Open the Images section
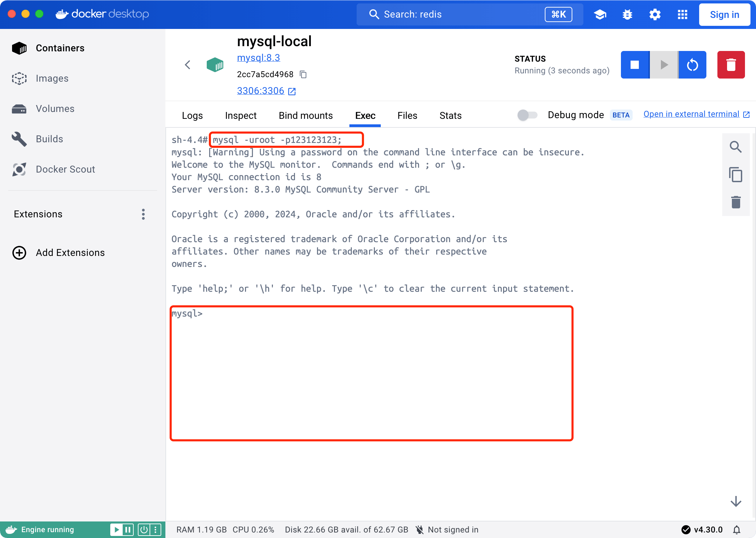The width and height of the screenshot is (756, 538). (x=40, y=78)
